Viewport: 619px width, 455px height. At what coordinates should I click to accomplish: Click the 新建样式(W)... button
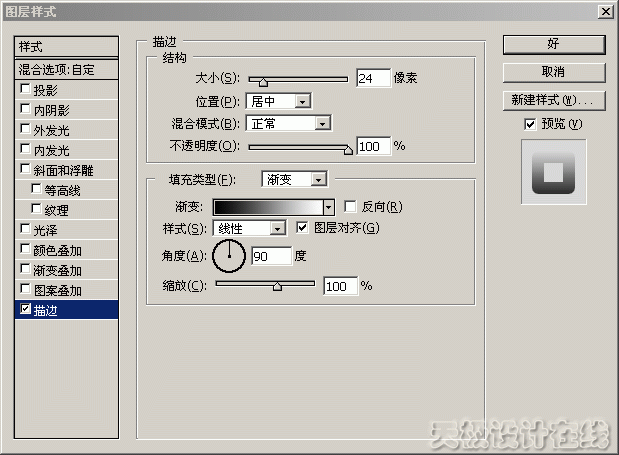coord(554,100)
